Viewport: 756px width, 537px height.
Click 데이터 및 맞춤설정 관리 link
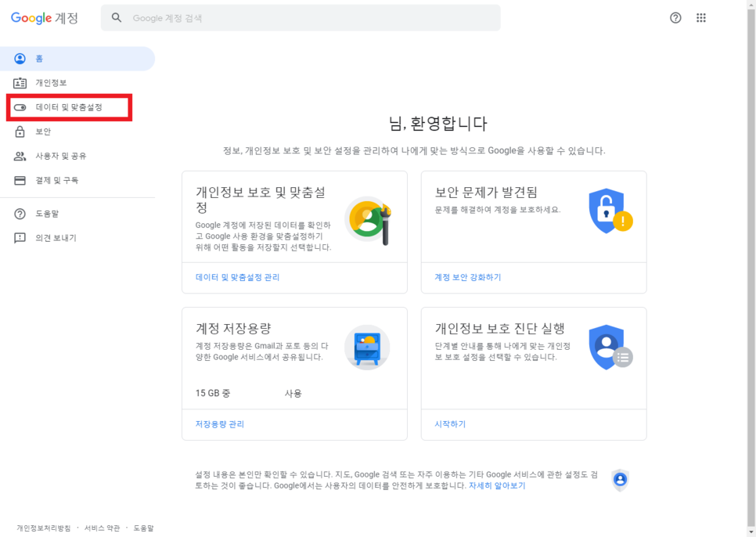coord(237,277)
